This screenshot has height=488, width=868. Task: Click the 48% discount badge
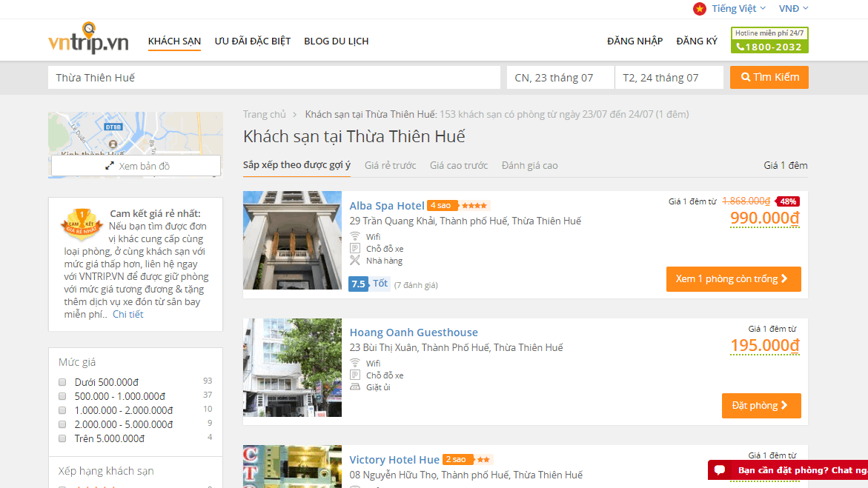(788, 201)
